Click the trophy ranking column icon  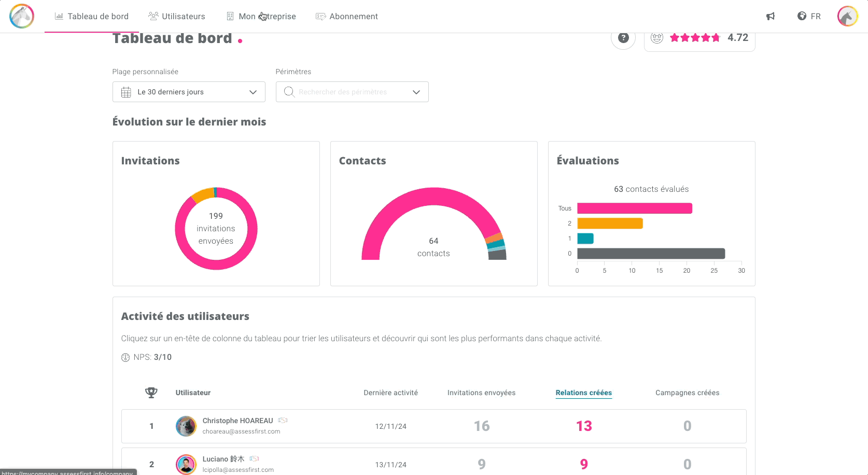tap(151, 393)
